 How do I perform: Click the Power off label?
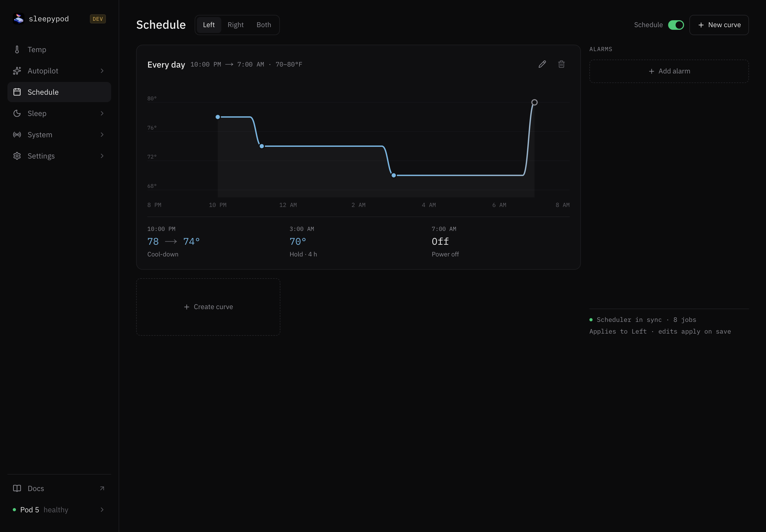coord(445,254)
